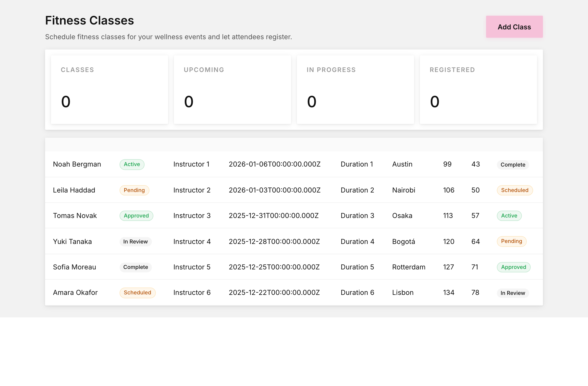Select the Pending status in Bogotá row

[x=512, y=241]
